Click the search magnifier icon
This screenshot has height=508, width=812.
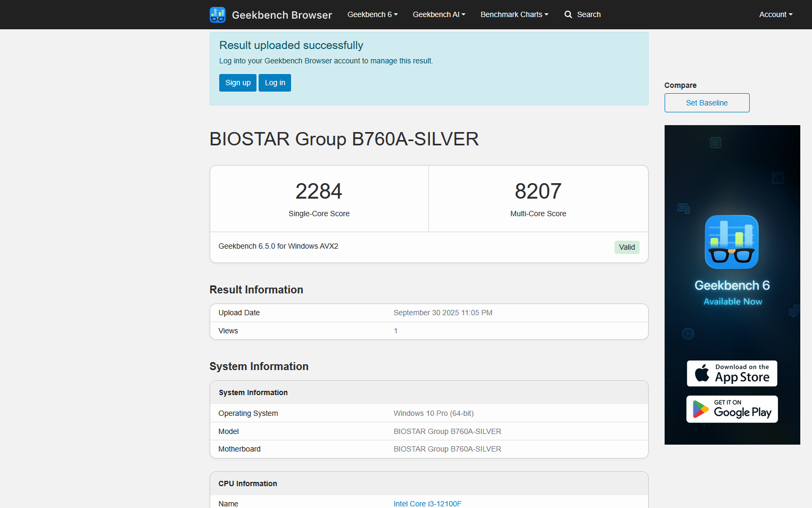568,14
